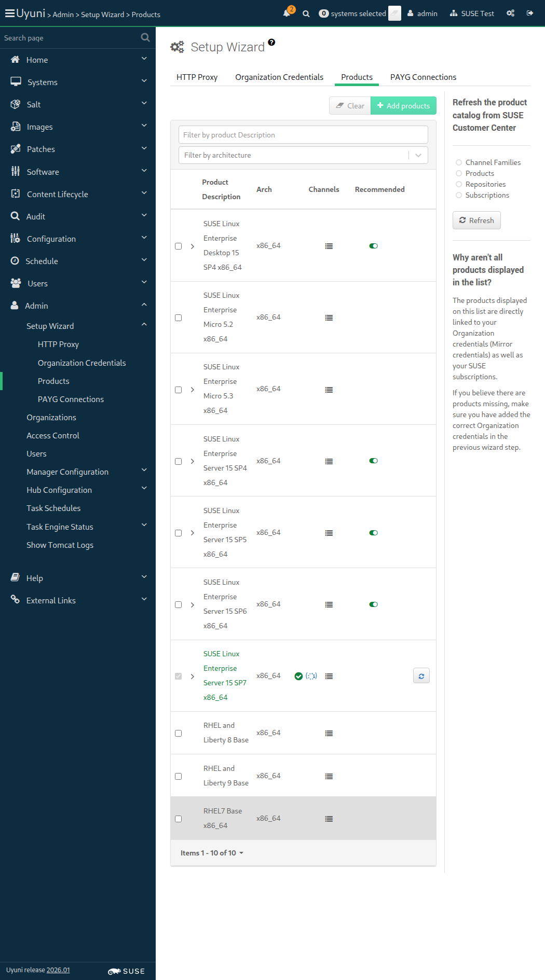545x980 pixels.
Task: Check the RHEL and Liberty 8 Base checkbox
Action: [179, 733]
